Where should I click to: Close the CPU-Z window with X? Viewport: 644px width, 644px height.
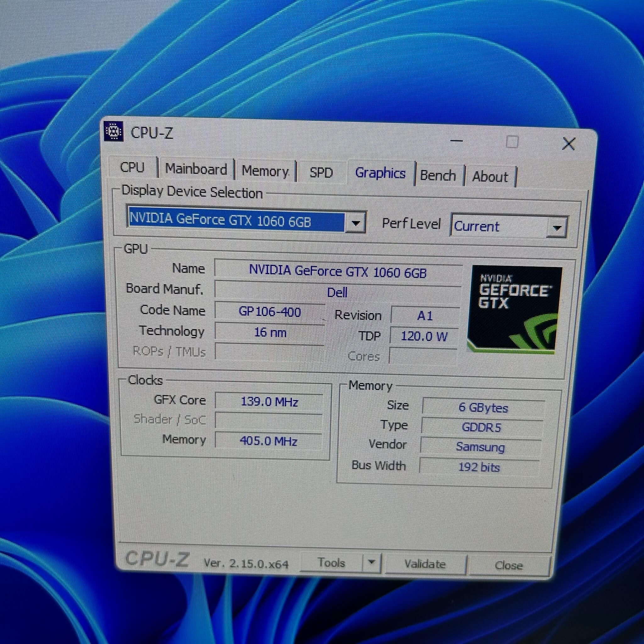pyautogui.click(x=568, y=144)
